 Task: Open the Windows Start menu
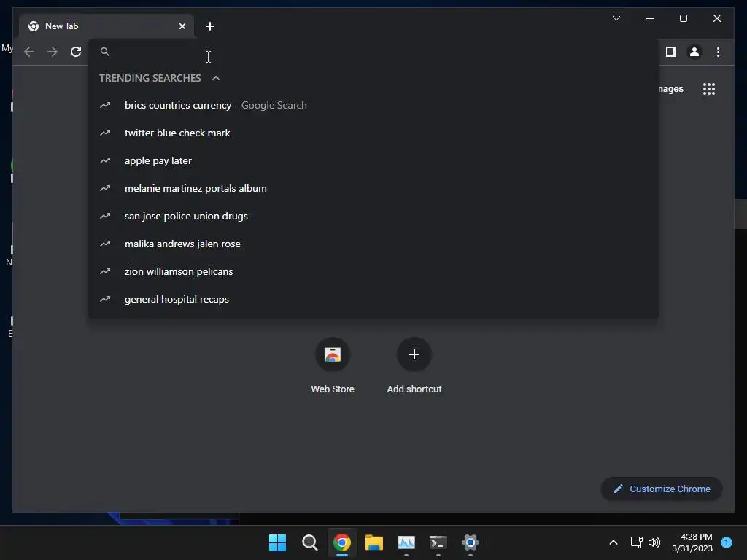pyautogui.click(x=277, y=542)
